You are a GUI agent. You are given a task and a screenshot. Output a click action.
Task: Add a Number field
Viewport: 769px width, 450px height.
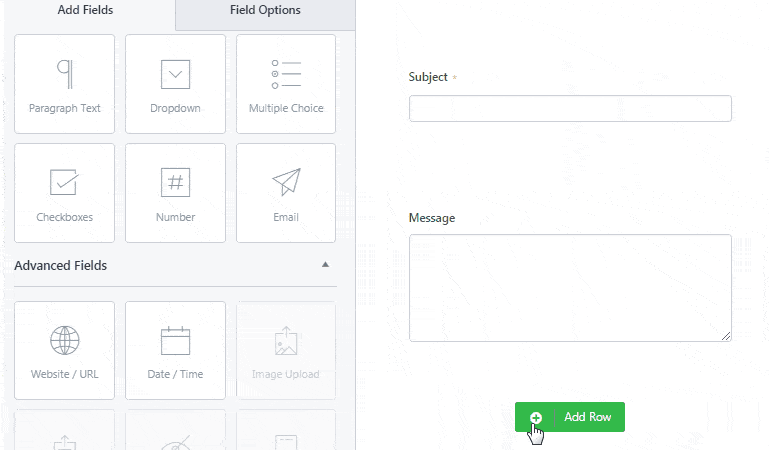pos(175,193)
